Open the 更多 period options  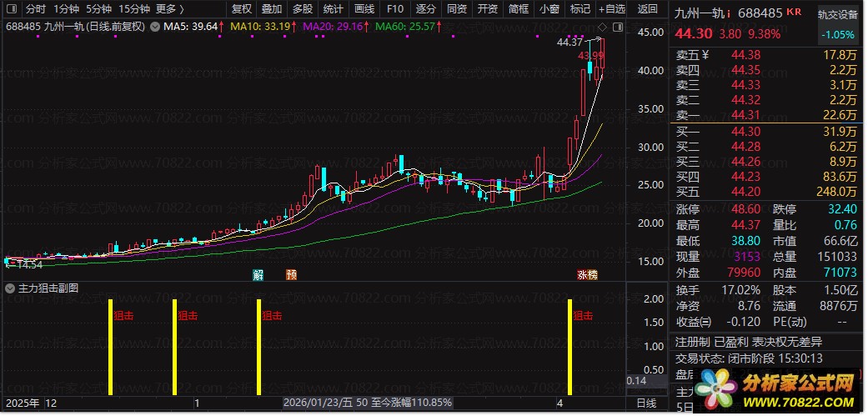pyautogui.click(x=170, y=9)
